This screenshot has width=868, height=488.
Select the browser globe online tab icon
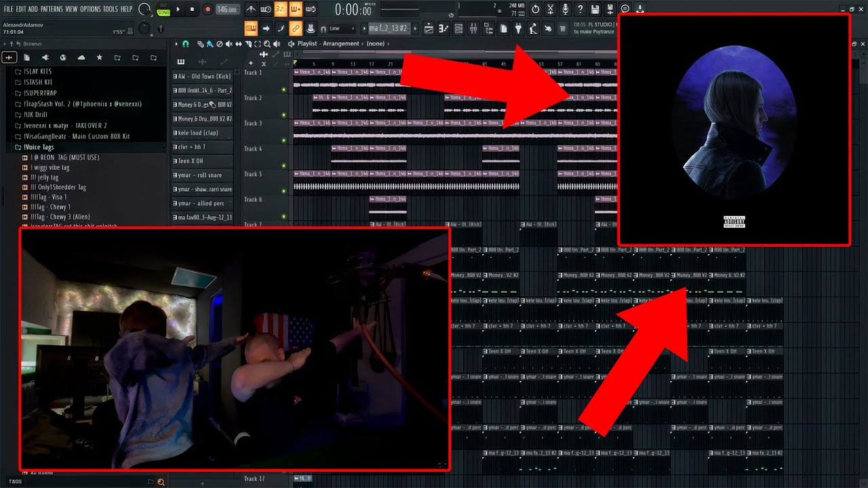[63, 58]
